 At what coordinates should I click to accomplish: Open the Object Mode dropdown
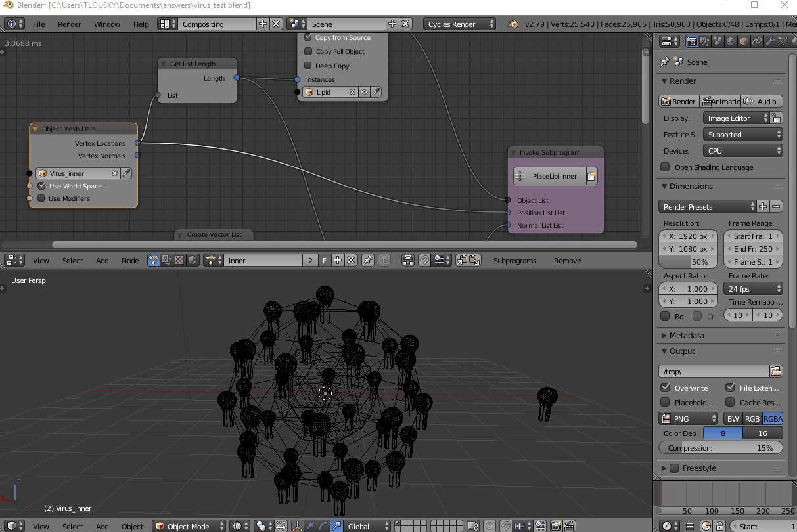[189, 525]
